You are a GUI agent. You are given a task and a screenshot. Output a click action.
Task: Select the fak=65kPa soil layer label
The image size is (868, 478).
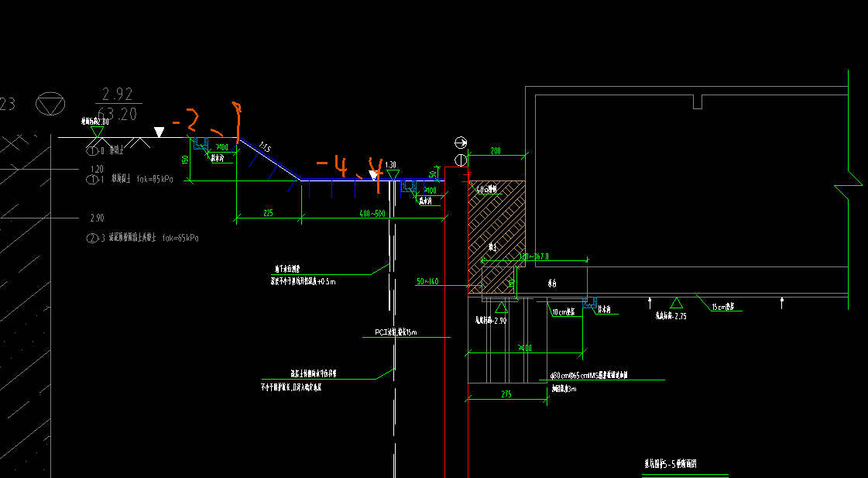180,238
